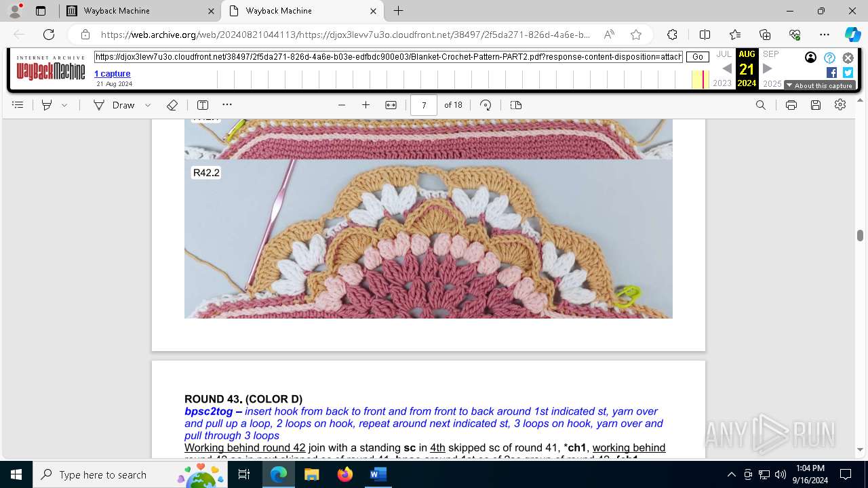868x488 pixels.
Task: Click the highlighted capture timeline marker
Action: click(703, 79)
